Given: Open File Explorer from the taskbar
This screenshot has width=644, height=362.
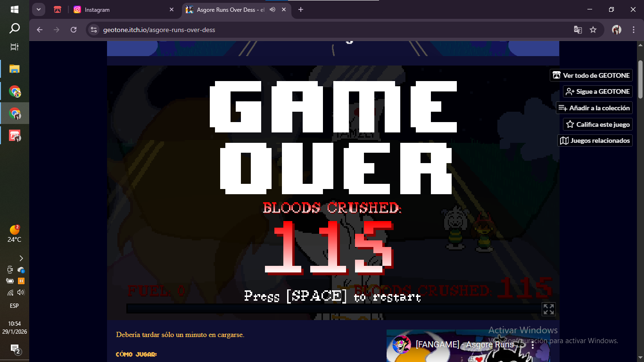Looking at the screenshot, I should (x=14, y=69).
